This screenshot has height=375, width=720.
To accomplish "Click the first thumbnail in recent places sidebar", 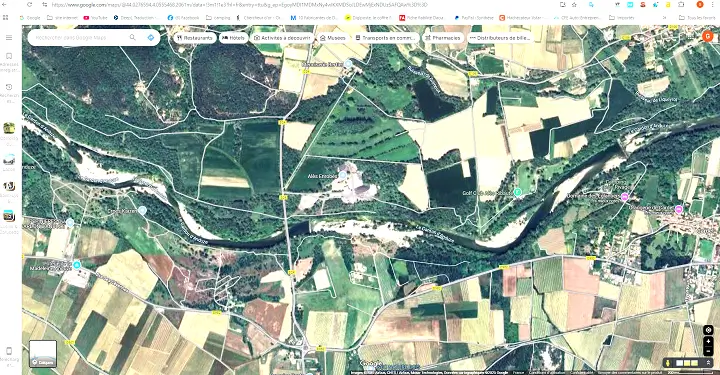I will pos(9,128).
